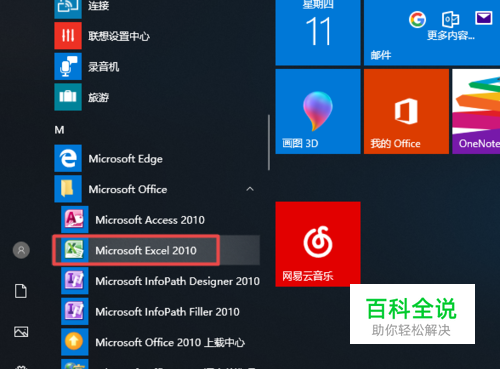The width and height of the screenshot is (500, 369).
Task: Jump to letter M section header
Action: (59, 130)
